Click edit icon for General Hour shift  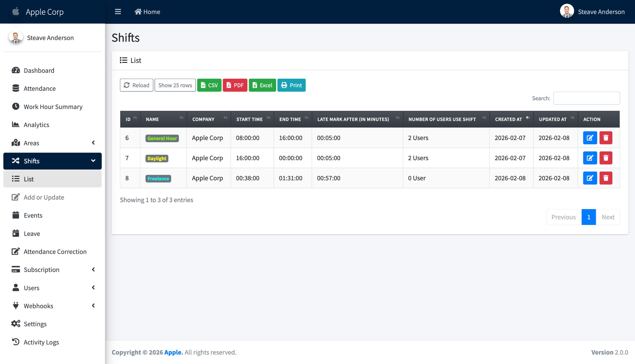pyautogui.click(x=590, y=138)
